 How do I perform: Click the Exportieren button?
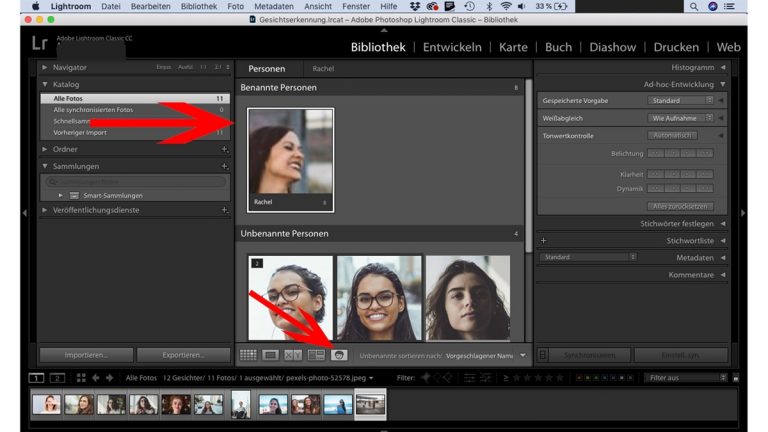coord(183,355)
